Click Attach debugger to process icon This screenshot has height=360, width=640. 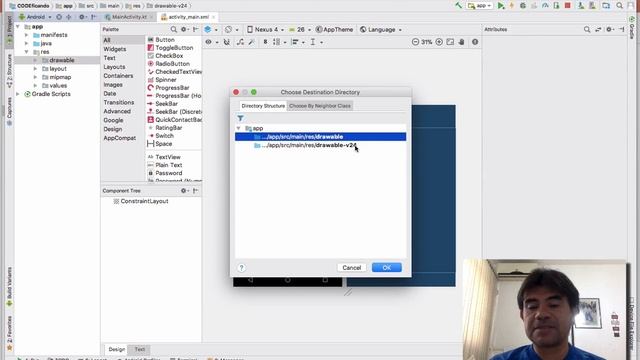556,6
